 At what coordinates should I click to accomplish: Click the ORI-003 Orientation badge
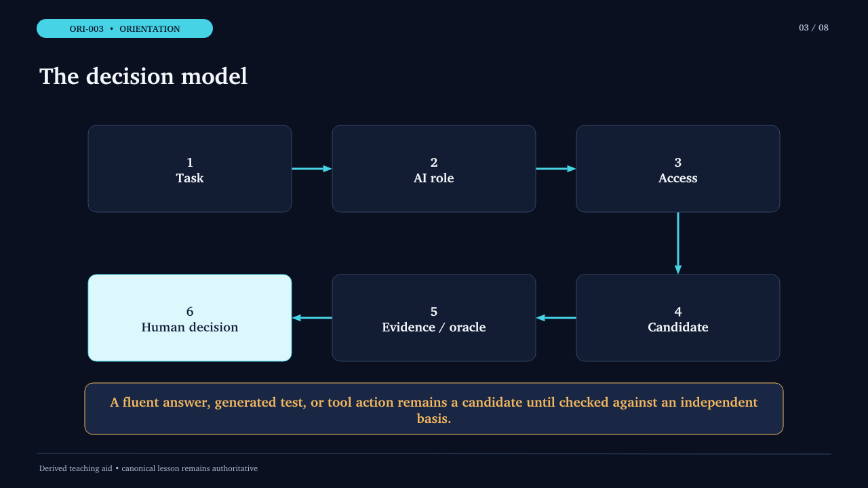[x=125, y=28]
